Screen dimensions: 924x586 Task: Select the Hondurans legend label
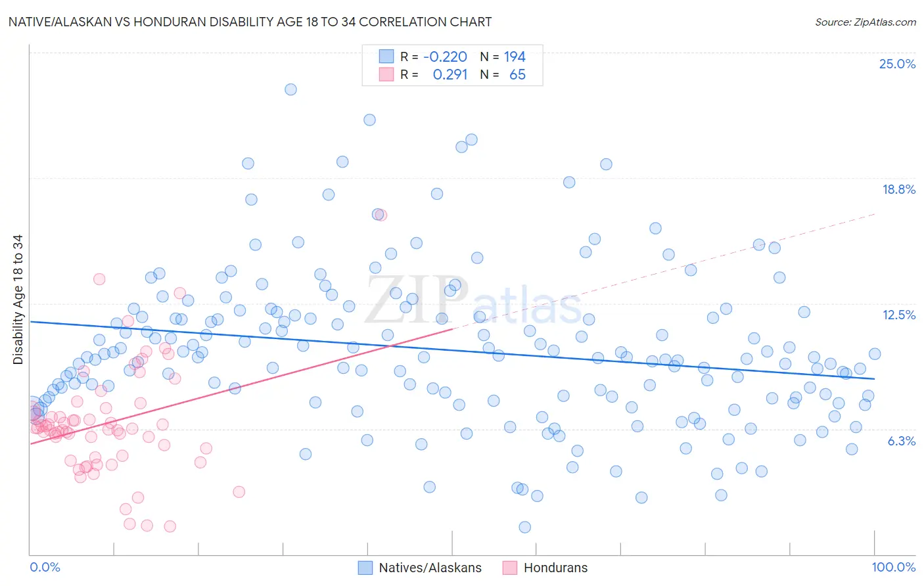556,568
